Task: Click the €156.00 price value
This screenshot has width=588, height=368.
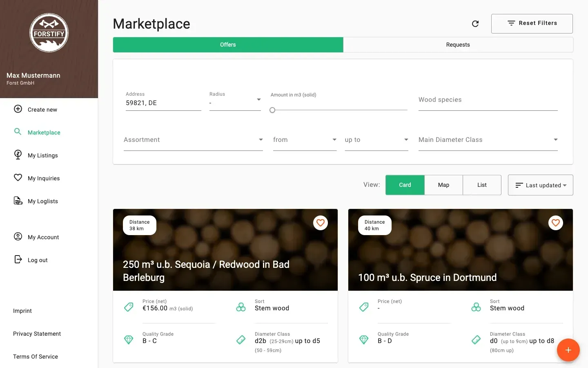Action: [x=155, y=308]
